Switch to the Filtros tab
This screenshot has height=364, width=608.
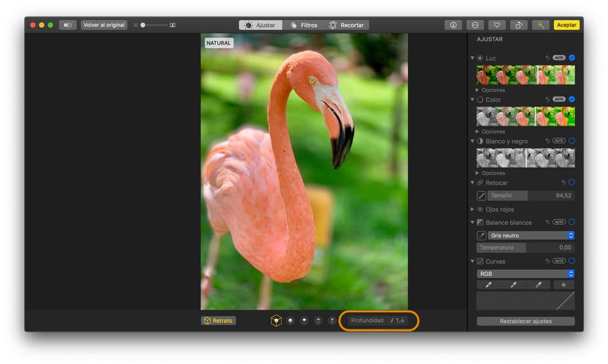coord(305,25)
